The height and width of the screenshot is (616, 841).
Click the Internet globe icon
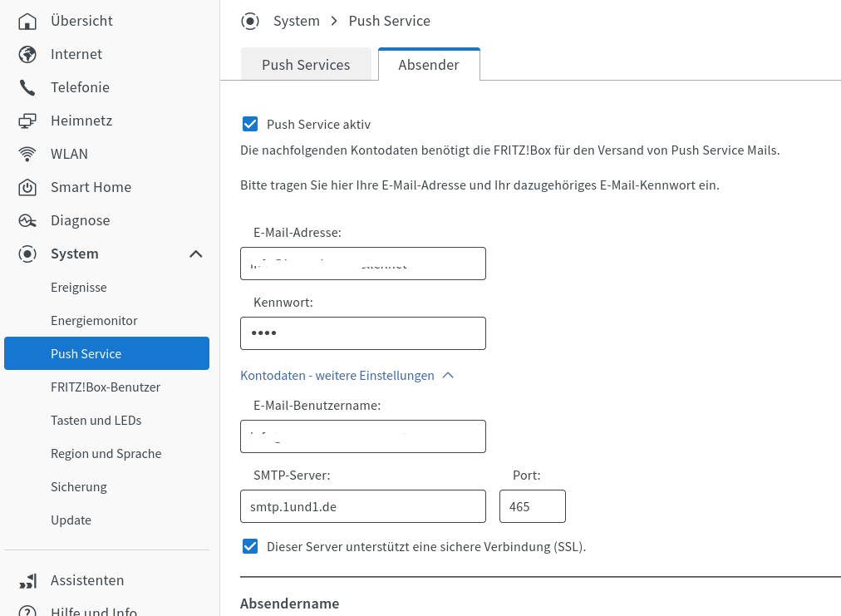[27, 54]
